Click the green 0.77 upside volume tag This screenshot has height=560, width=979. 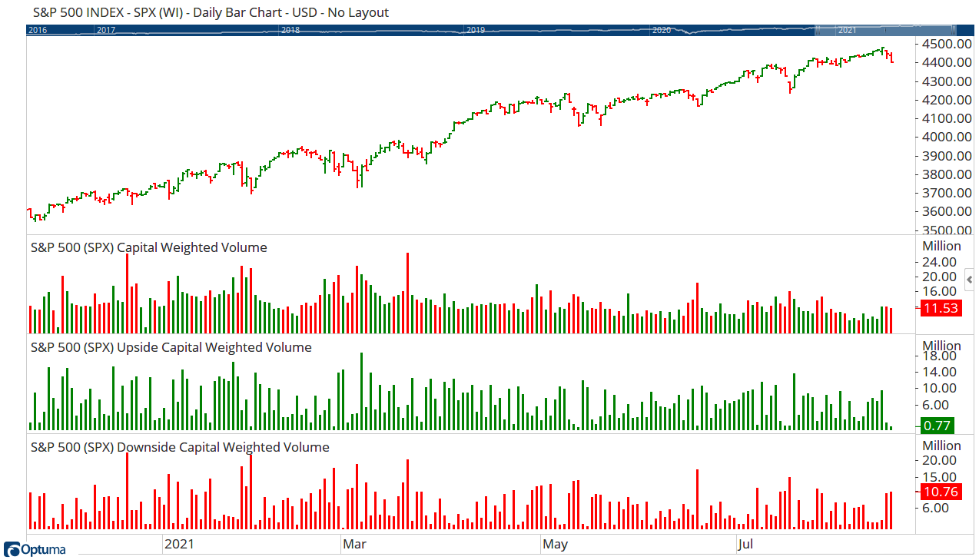pos(937,425)
